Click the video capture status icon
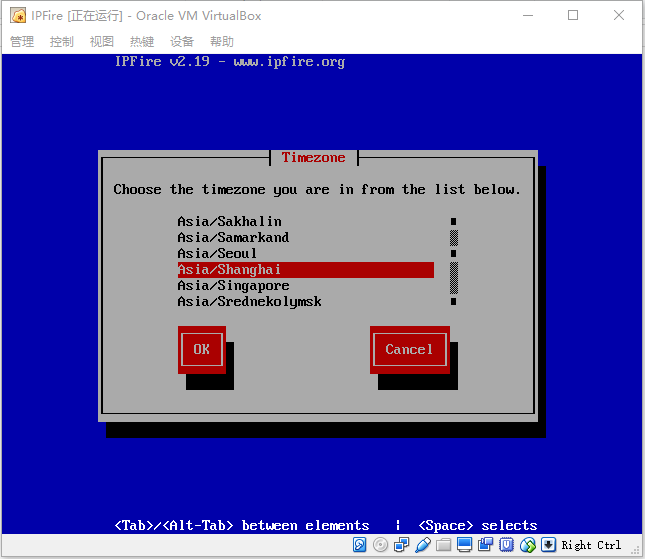Screen dimensions: 645x559 (485, 545)
